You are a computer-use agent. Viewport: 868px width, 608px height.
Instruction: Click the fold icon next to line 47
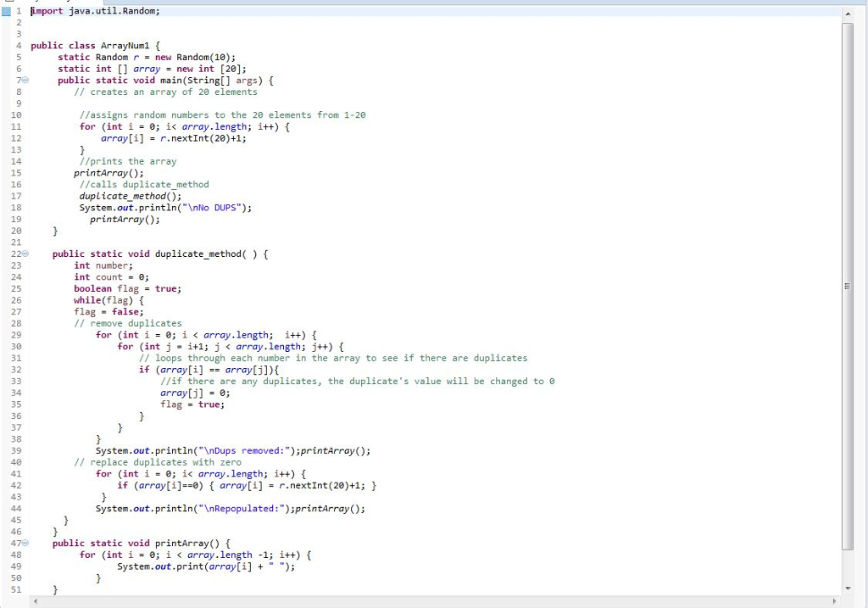pyautogui.click(x=25, y=543)
